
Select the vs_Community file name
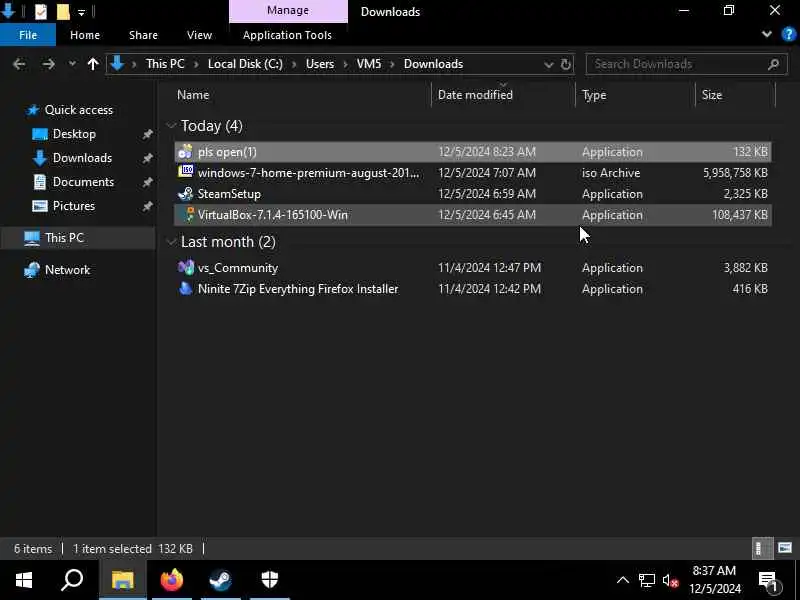coord(238,268)
